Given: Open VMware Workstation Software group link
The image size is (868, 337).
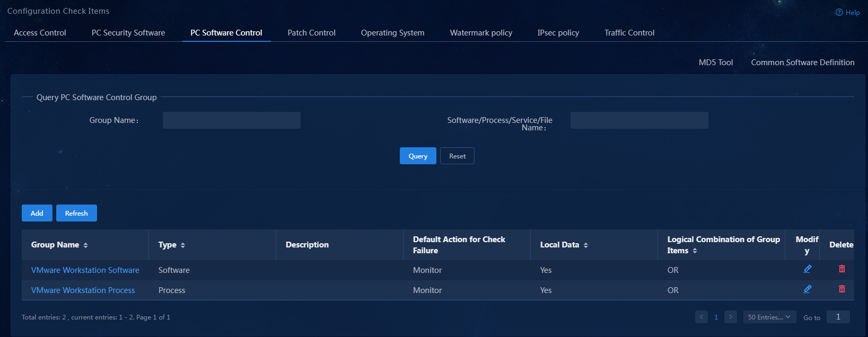Looking at the screenshot, I should click(x=85, y=270).
